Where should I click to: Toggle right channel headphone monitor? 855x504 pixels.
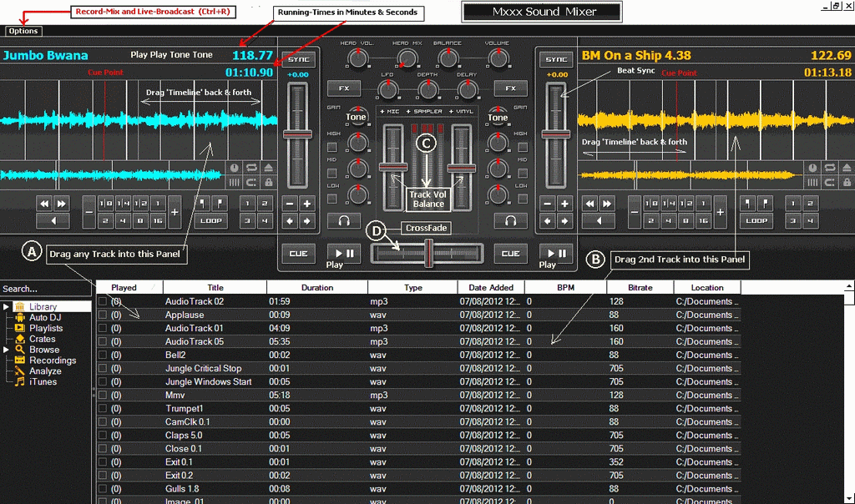coord(510,220)
